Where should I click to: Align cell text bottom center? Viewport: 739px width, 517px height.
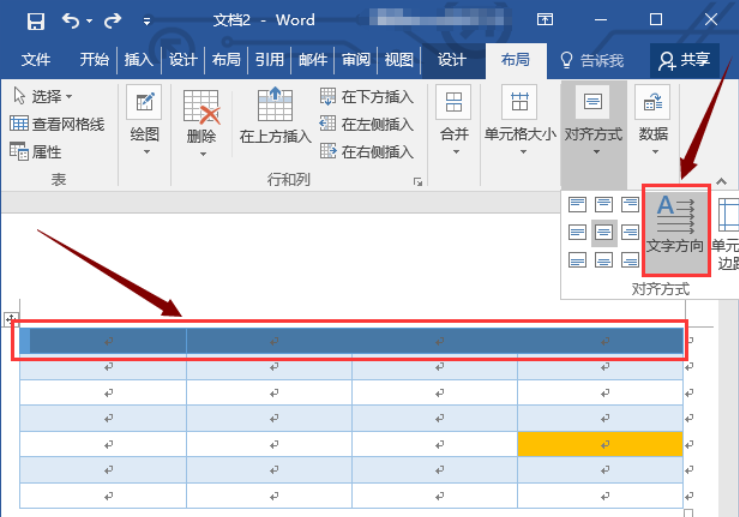click(604, 260)
